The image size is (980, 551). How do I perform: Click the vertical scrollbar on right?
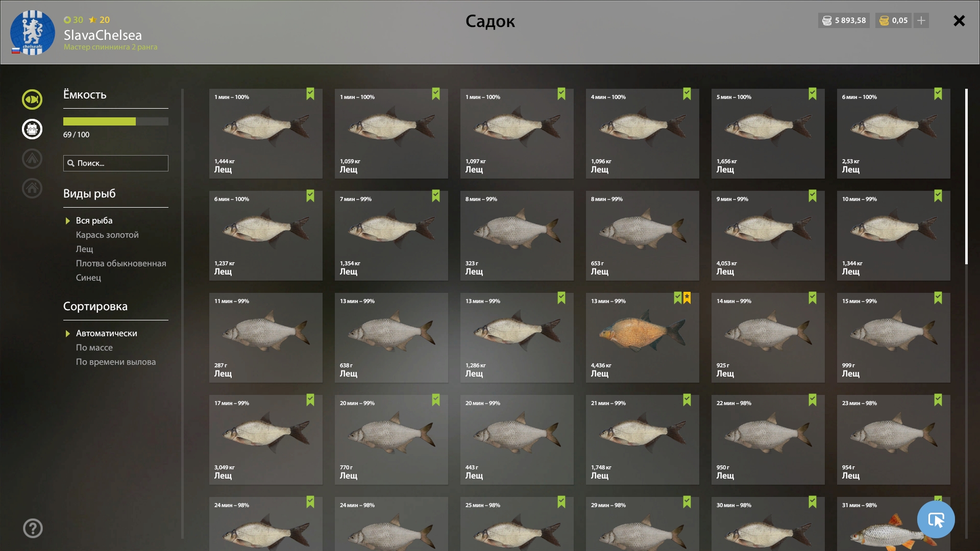pyautogui.click(x=966, y=176)
